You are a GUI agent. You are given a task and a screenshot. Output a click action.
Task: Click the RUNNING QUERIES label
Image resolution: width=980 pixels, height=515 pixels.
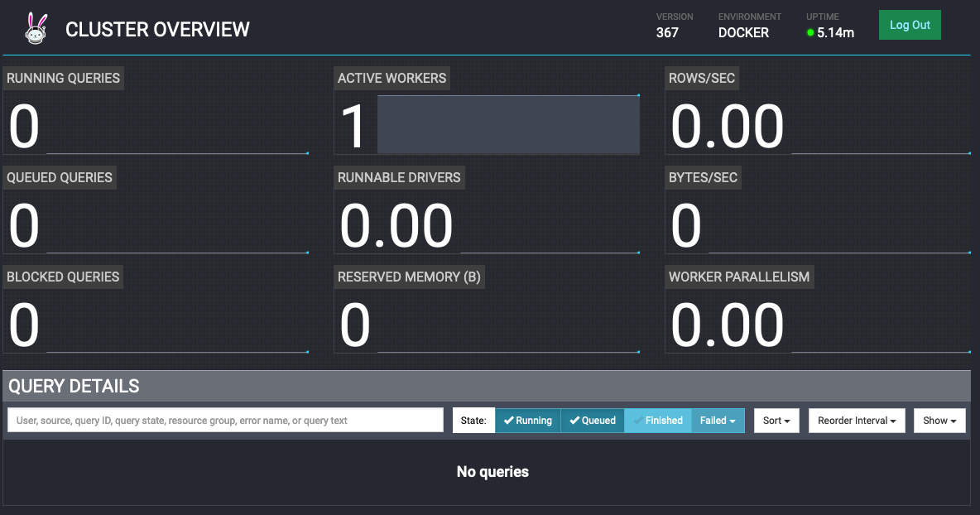click(x=63, y=78)
